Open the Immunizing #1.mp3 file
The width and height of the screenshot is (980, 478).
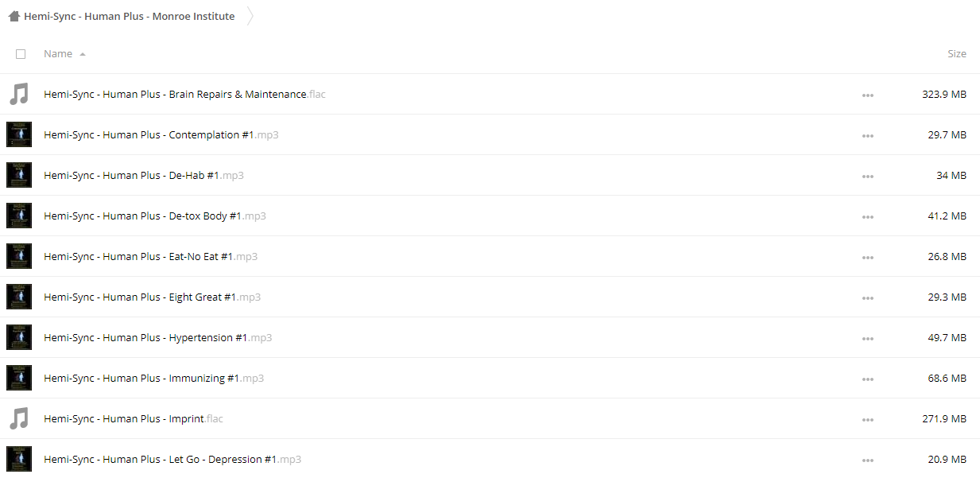click(x=153, y=378)
